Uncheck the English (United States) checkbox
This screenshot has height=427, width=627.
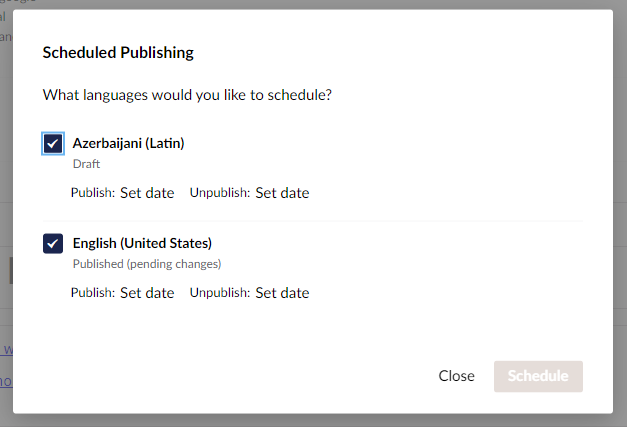point(53,243)
